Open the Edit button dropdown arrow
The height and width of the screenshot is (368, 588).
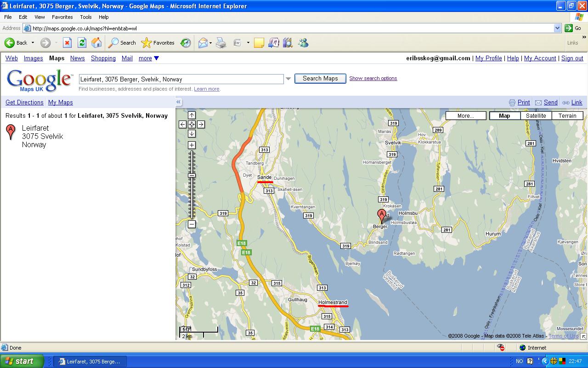click(248, 43)
